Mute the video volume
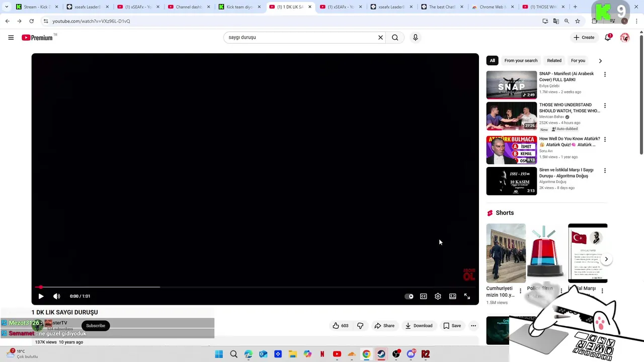The width and height of the screenshot is (644, 362). coord(56,296)
